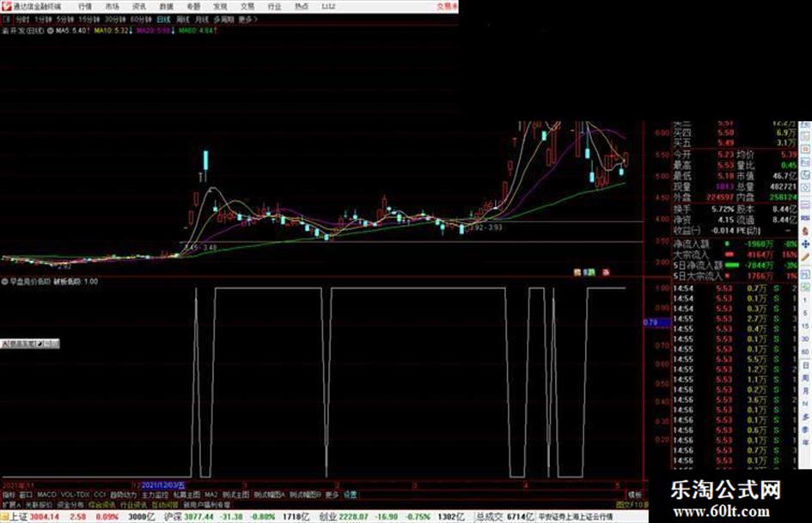812x523 pixels.
Task: Select the 月线 monthly period
Action: (201, 19)
